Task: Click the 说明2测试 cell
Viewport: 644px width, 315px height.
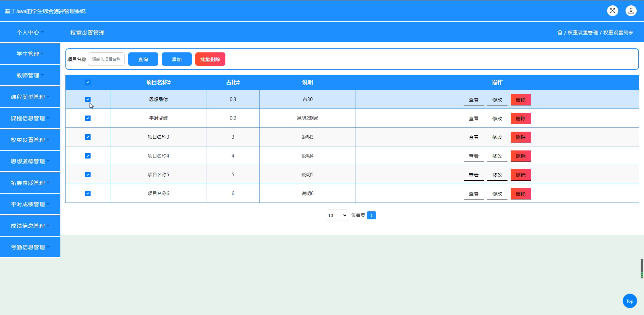Action: (308, 118)
